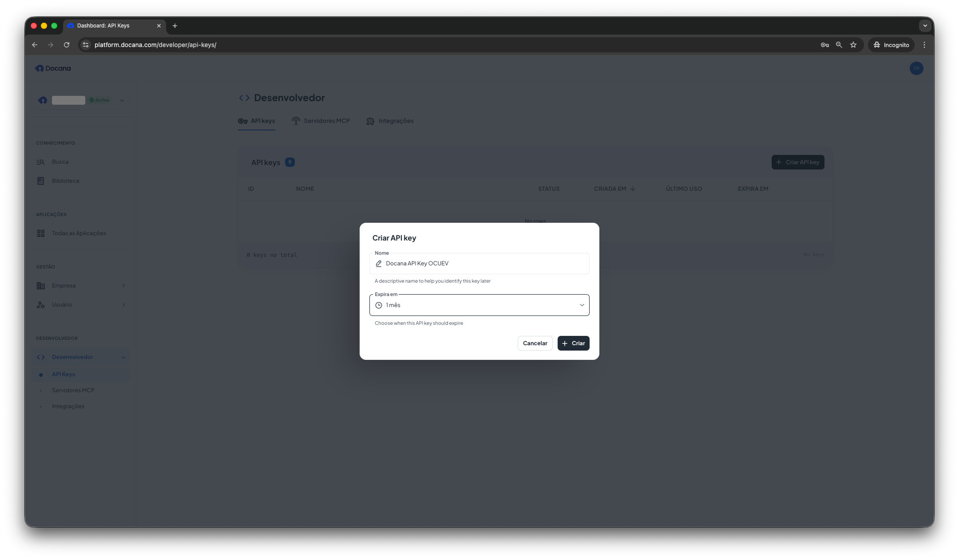Click the Docana logo in header

[53, 68]
